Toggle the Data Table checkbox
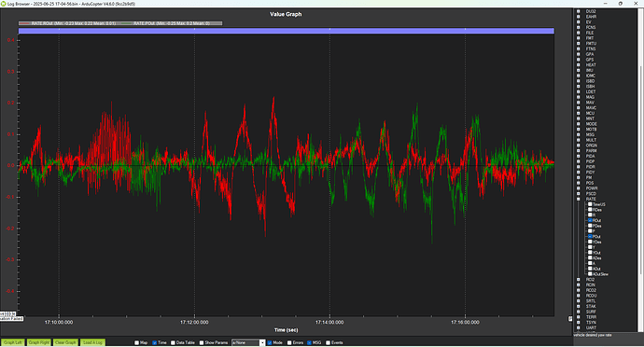Screen dimensions: 644x347 (173, 342)
